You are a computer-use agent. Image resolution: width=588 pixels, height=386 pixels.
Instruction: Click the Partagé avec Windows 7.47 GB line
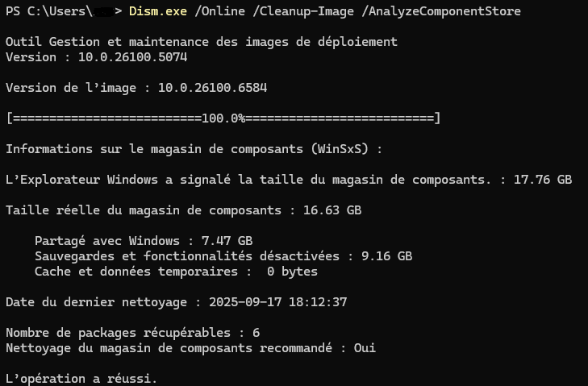click(x=144, y=241)
